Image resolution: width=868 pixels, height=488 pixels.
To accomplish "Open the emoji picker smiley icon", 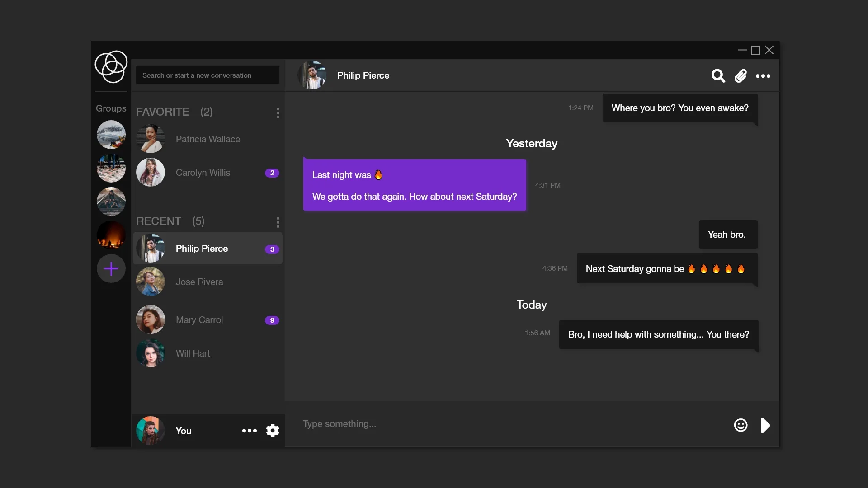I will (x=741, y=425).
